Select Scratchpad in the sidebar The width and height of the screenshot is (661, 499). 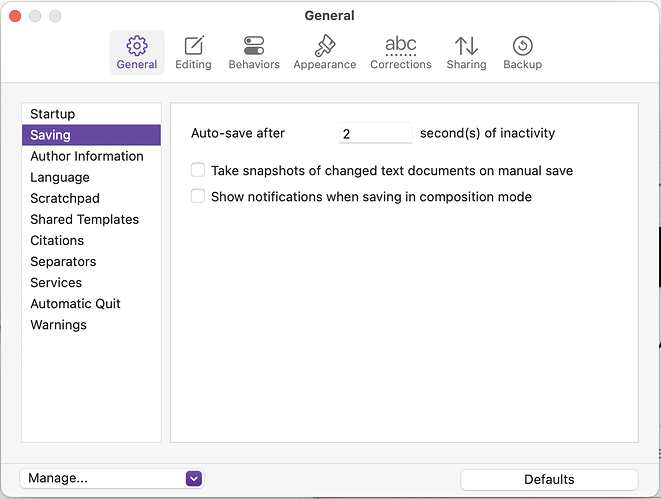click(91, 198)
